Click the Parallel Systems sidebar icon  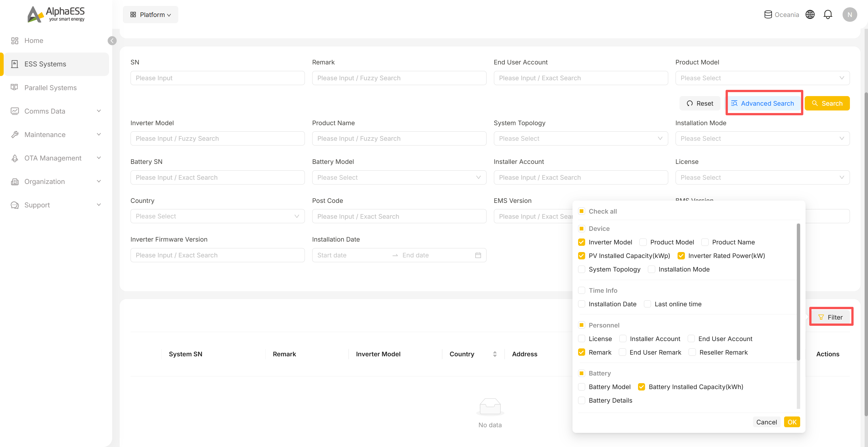[x=14, y=87]
